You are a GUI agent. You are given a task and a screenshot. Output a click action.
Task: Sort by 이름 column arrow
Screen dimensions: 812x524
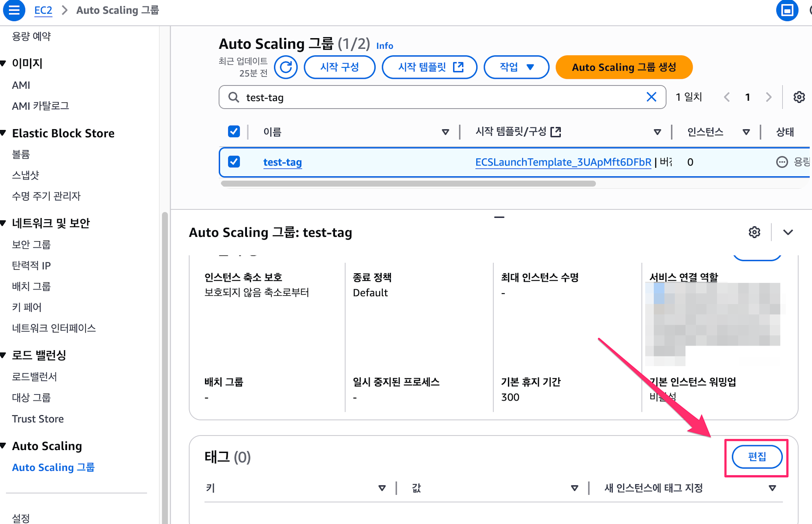click(x=445, y=132)
